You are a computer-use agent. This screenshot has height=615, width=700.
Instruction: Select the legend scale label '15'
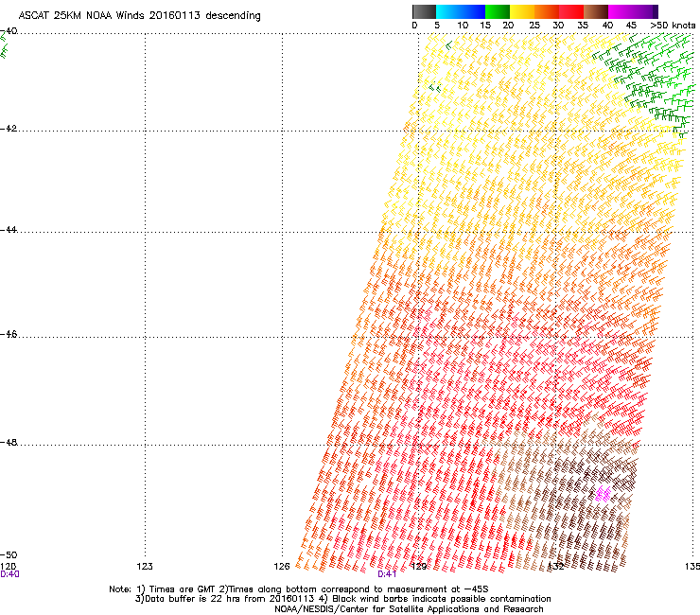tap(485, 26)
